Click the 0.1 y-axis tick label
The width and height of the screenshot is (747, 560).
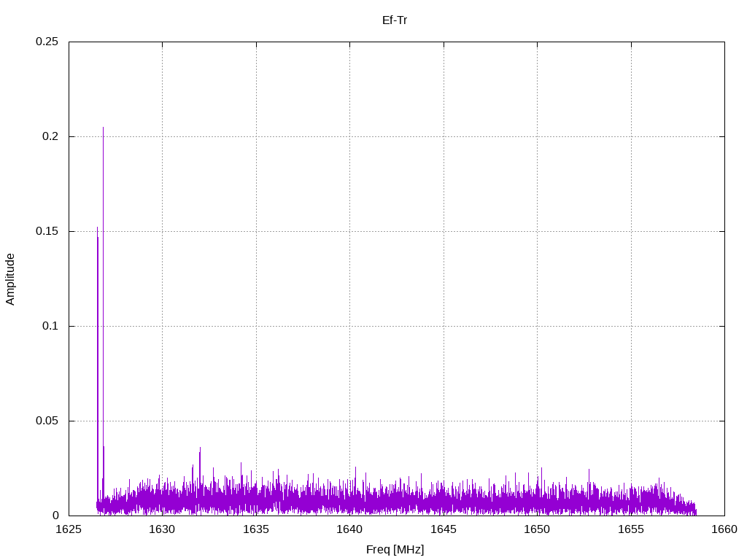point(50,326)
